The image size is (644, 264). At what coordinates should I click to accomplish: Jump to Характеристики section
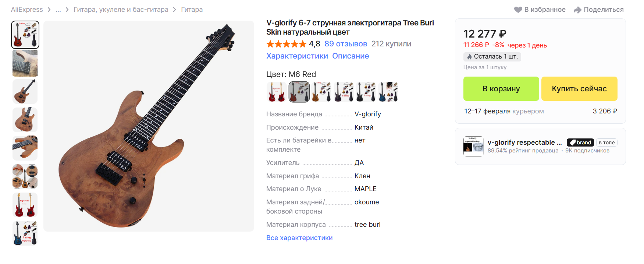[297, 56]
